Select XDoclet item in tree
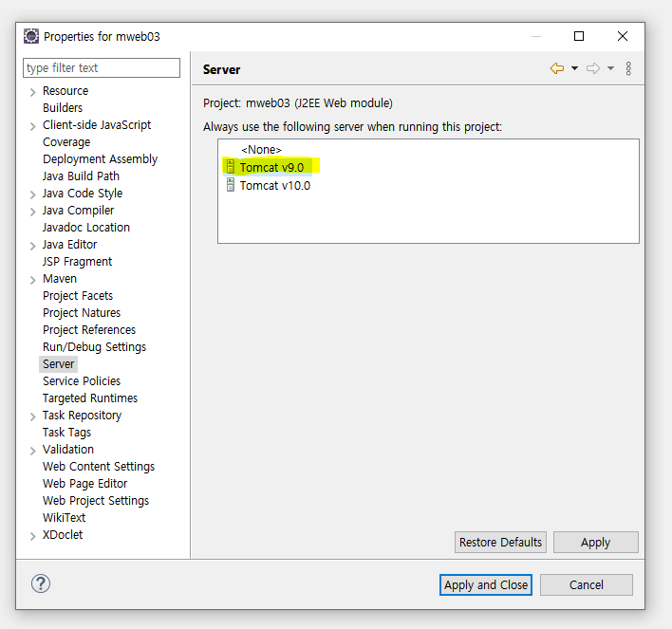The width and height of the screenshot is (672, 629). point(63,535)
